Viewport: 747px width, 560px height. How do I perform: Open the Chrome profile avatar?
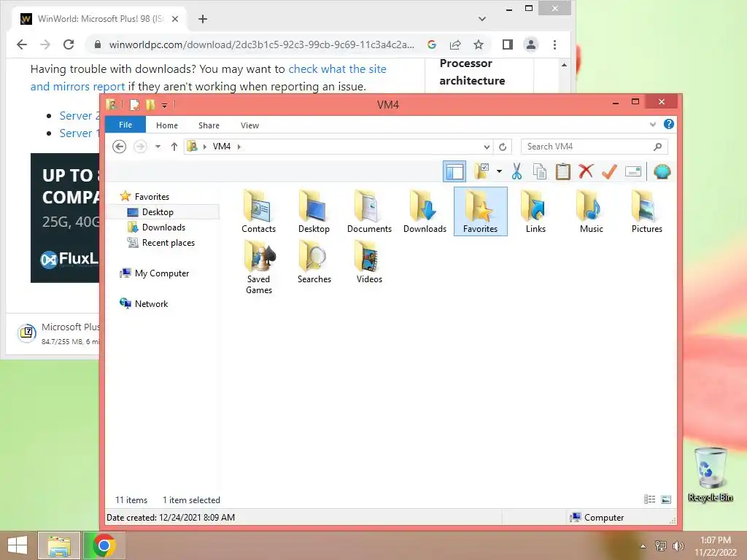coord(531,44)
